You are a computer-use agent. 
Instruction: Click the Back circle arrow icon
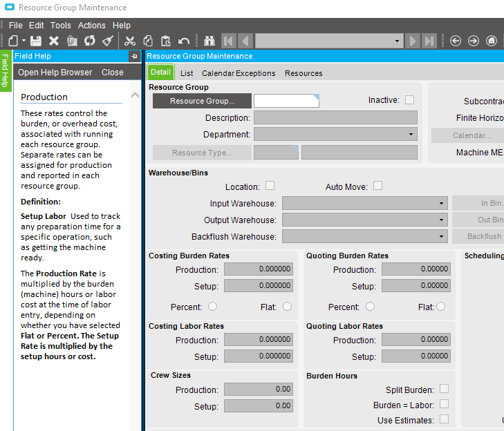pos(456,41)
